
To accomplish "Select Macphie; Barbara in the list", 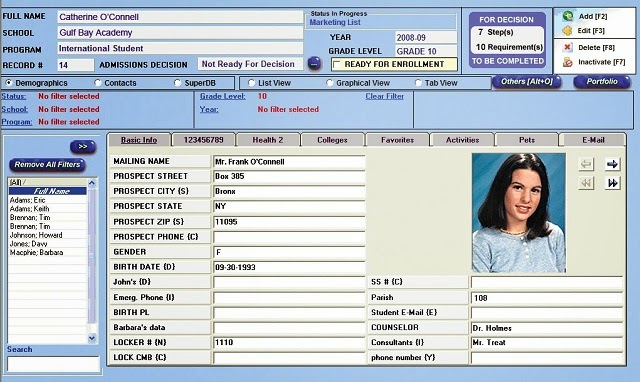I will pyautogui.click(x=36, y=252).
